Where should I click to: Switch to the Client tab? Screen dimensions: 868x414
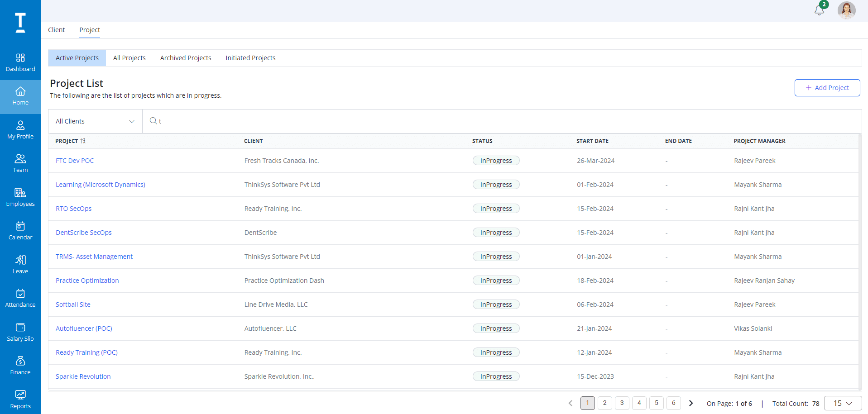click(57, 30)
